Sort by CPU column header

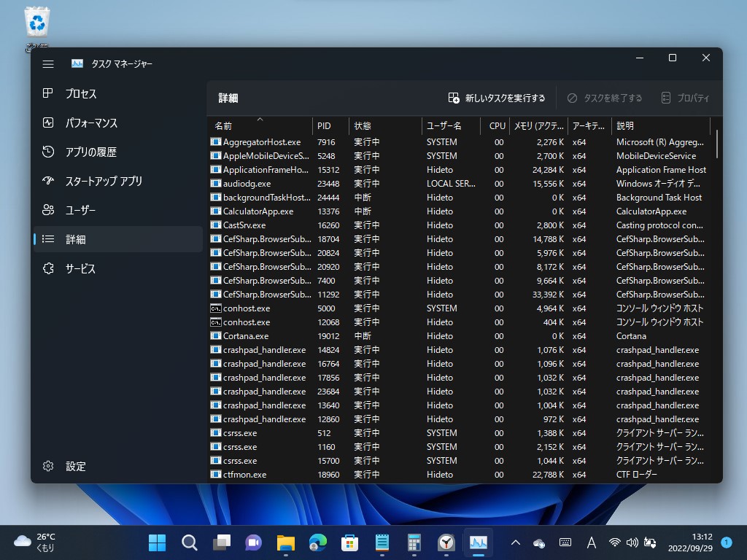495,125
